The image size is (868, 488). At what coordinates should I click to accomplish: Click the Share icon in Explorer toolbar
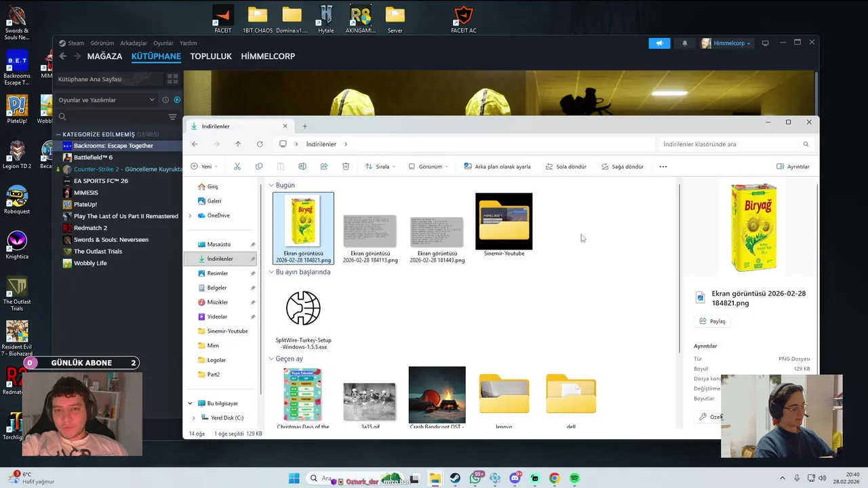[x=323, y=166]
